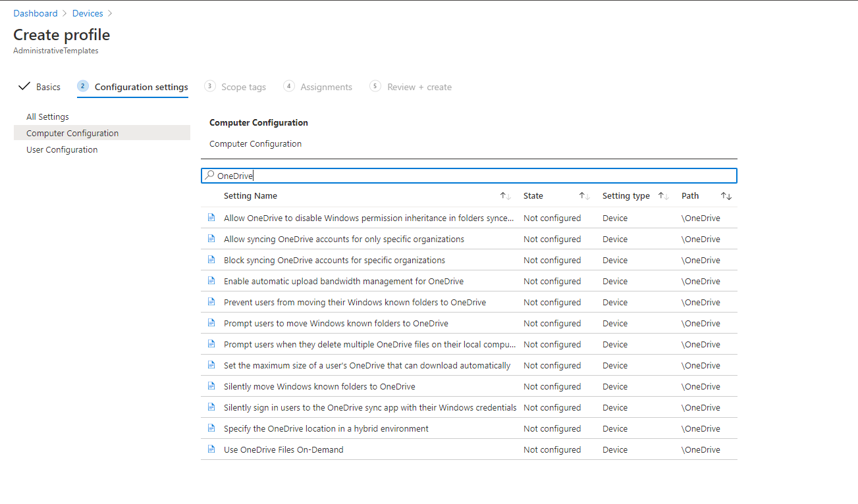Open the Devices breadcrumb link

point(88,13)
